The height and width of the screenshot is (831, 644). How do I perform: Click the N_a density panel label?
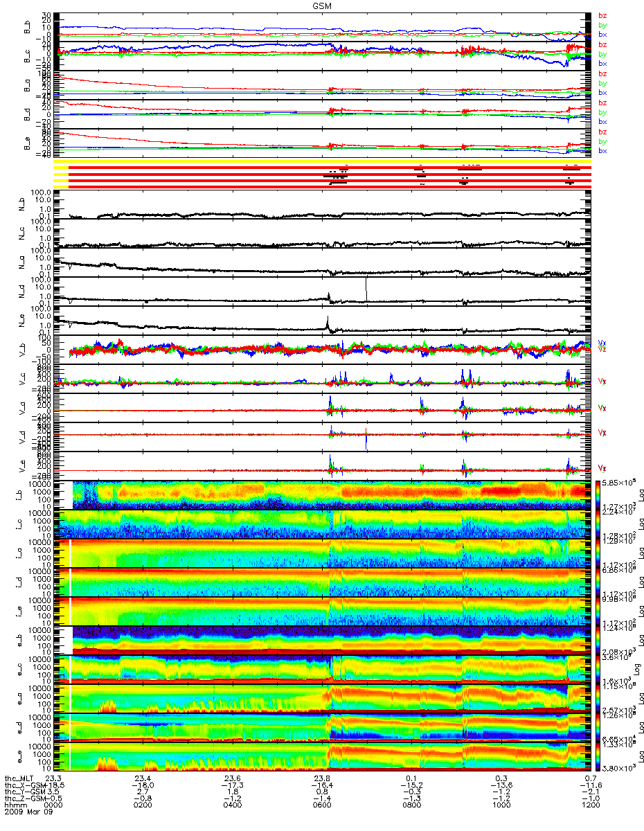point(20,263)
